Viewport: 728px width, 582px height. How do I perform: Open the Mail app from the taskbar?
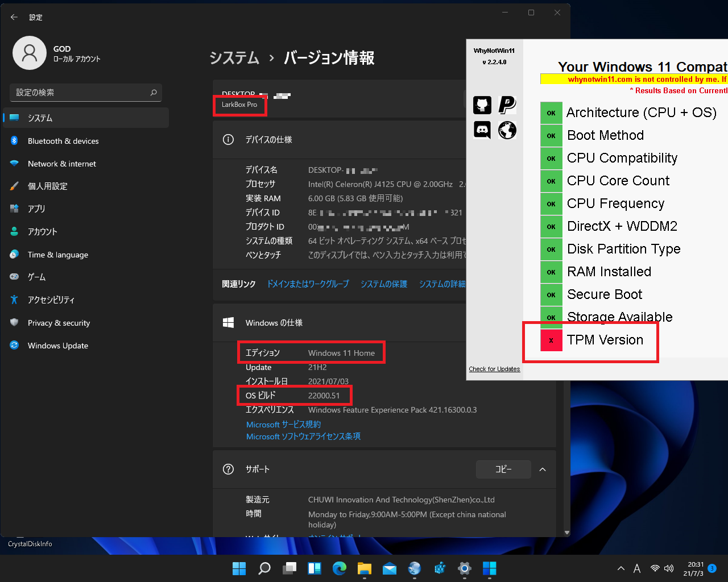(390, 568)
